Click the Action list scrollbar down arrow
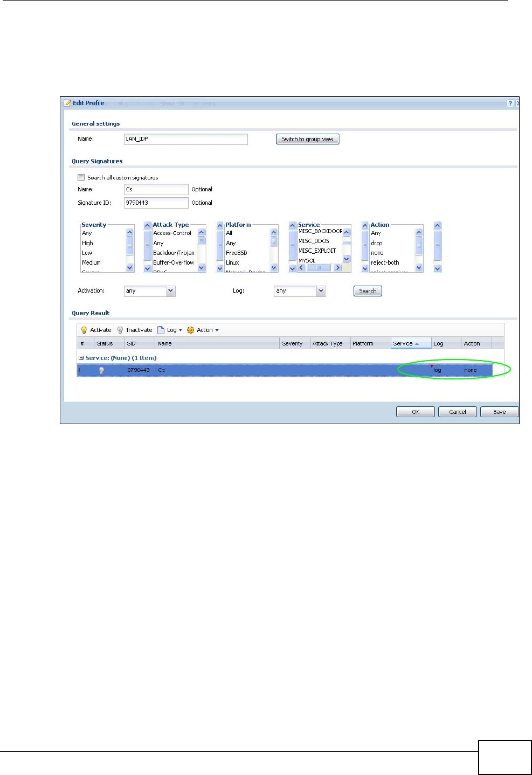The height and width of the screenshot is (775, 532). click(419, 268)
